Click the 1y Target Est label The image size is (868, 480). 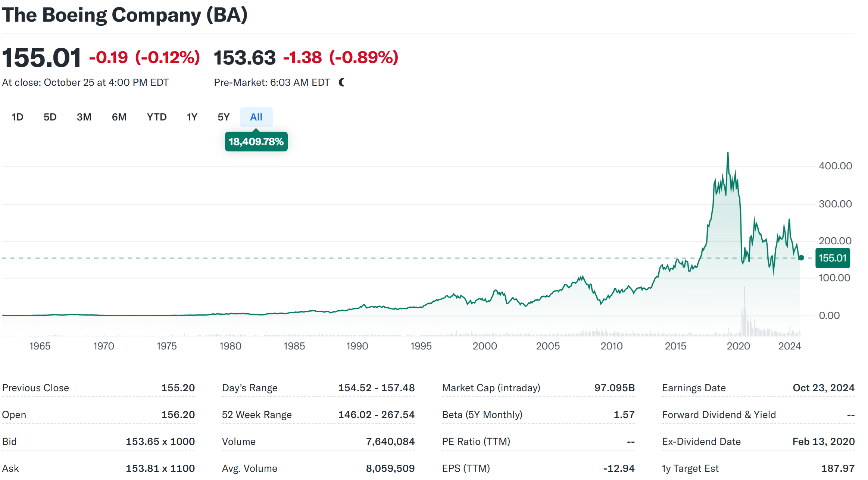coord(690,468)
